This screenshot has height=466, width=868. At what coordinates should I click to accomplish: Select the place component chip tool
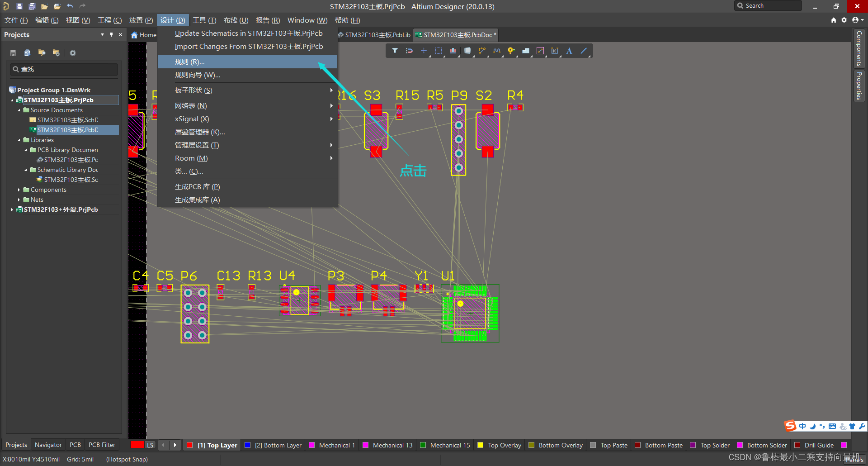point(467,51)
